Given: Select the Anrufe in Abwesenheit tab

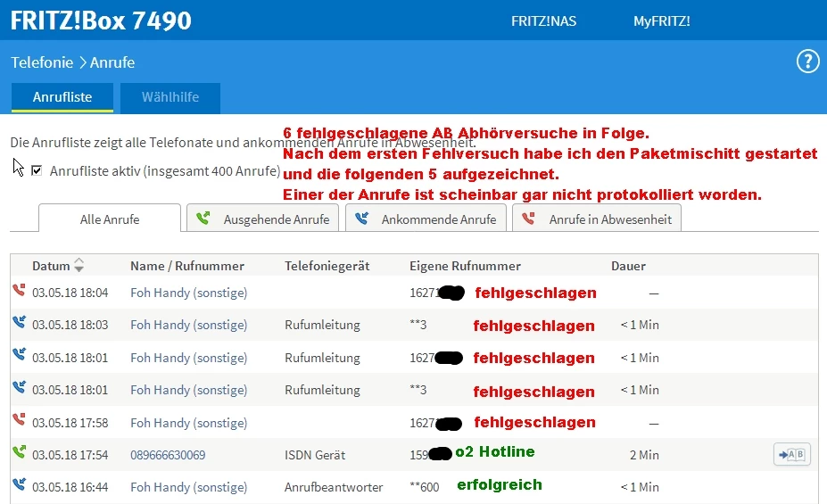Looking at the screenshot, I should 597,219.
